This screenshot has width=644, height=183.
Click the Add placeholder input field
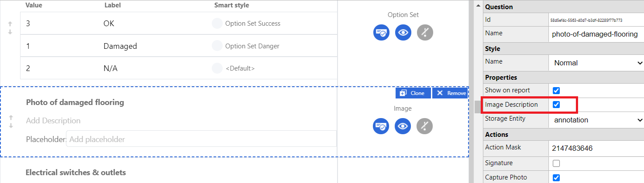201,139
